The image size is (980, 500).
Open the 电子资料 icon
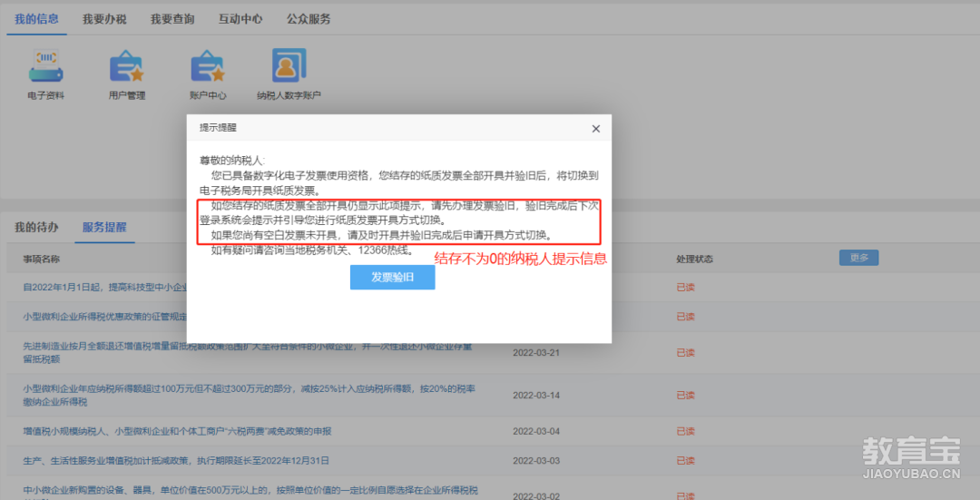(x=45, y=74)
